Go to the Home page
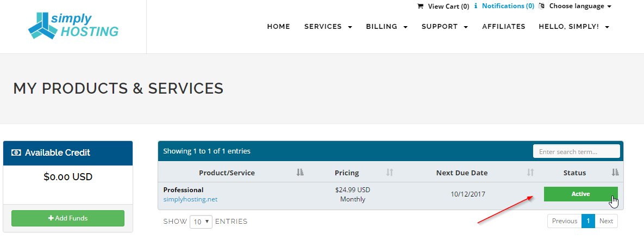The width and height of the screenshot is (644, 239). click(278, 27)
